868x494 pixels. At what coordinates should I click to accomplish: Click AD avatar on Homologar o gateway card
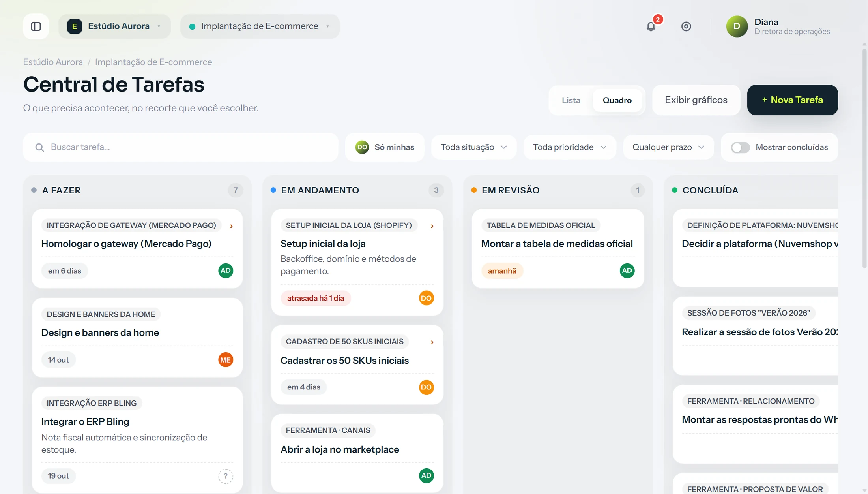[226, 270]
